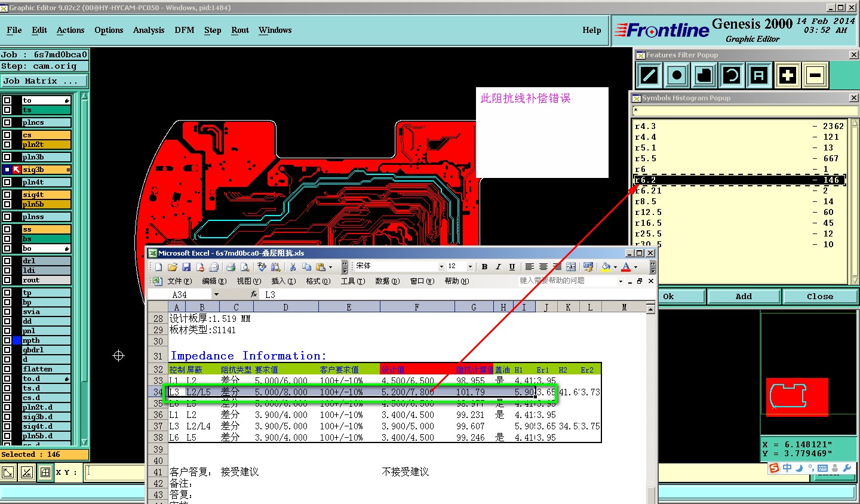Image resolution: width=860 pixels, height=504 pixels.
Task: Click the font color A icon
Action: (626, 267)
